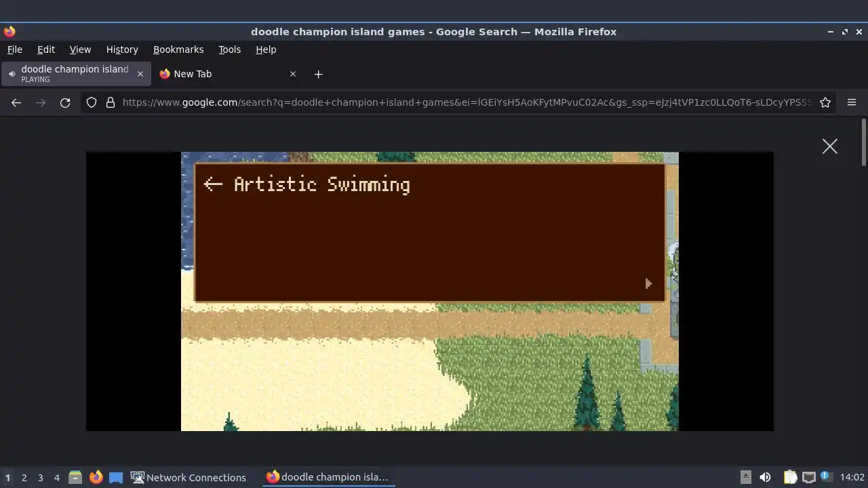Switch to workspace 2 in taskbar
Image resolution: width=868 pixels, height=488 pixels.
pyautogui.click(x=24, y=477)
